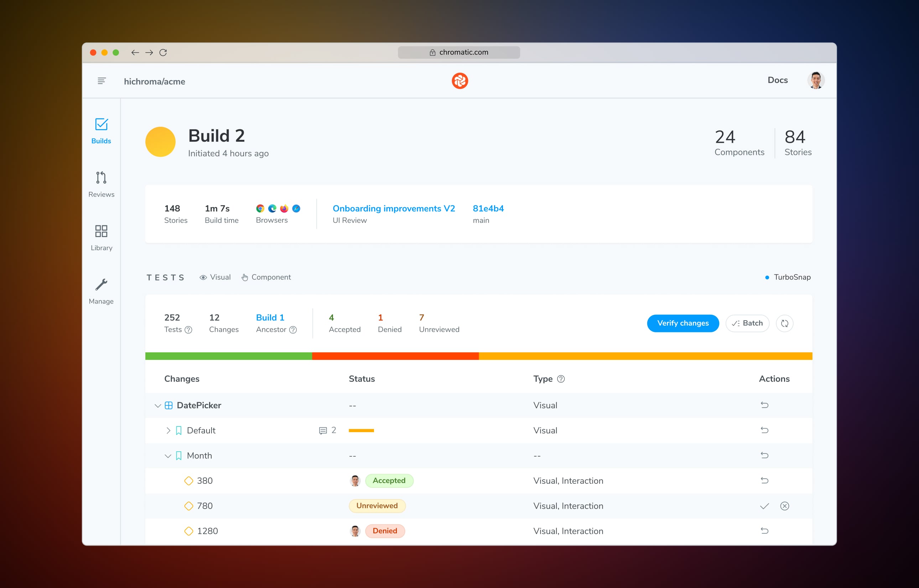
Task: Toggle the Component tests filter
Action: coord(266,277)
